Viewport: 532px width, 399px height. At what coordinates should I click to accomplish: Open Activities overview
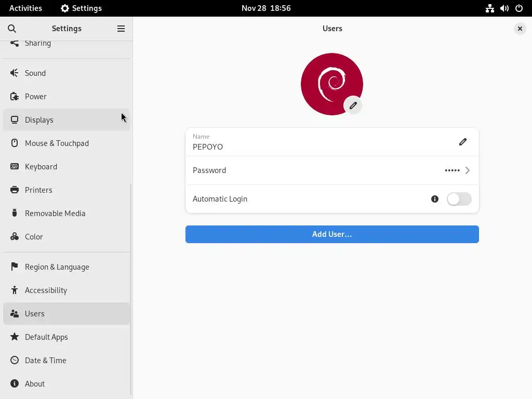point(25,8)
